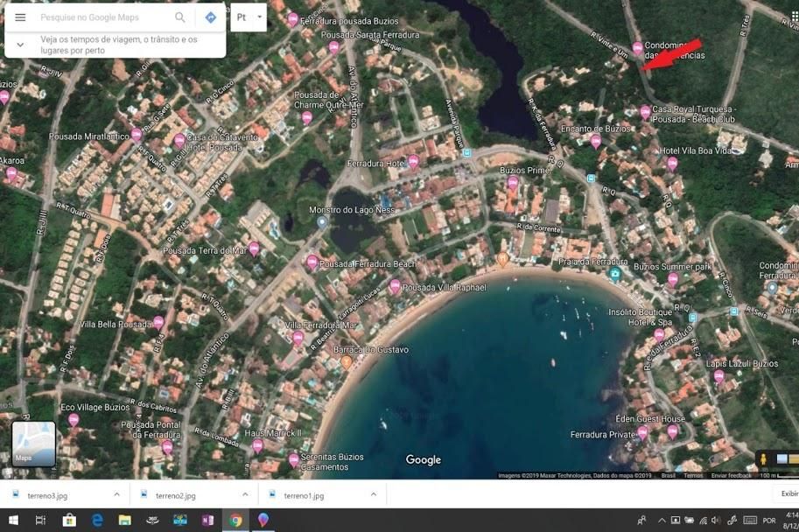Image resolution: width=799 pixels, height=532 pixels.
Task: Select the Lapis Lazuli Buzios pin
Action: coord(719,376)
